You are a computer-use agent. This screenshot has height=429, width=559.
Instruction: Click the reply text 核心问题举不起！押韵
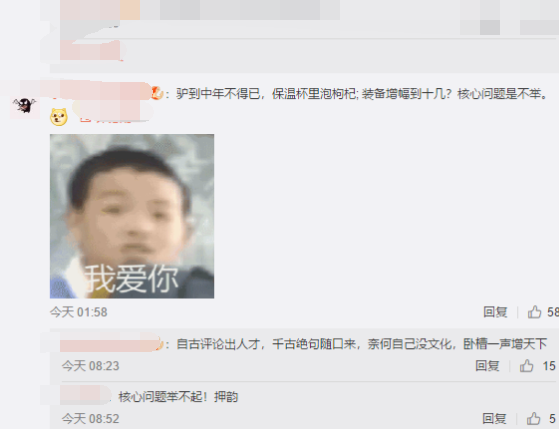coord(178,397)
